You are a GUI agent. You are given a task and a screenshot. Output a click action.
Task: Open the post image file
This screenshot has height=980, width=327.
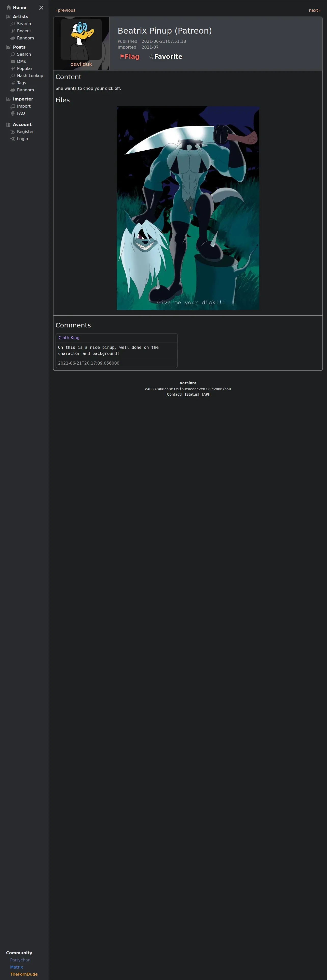click(x=188, y=208)
